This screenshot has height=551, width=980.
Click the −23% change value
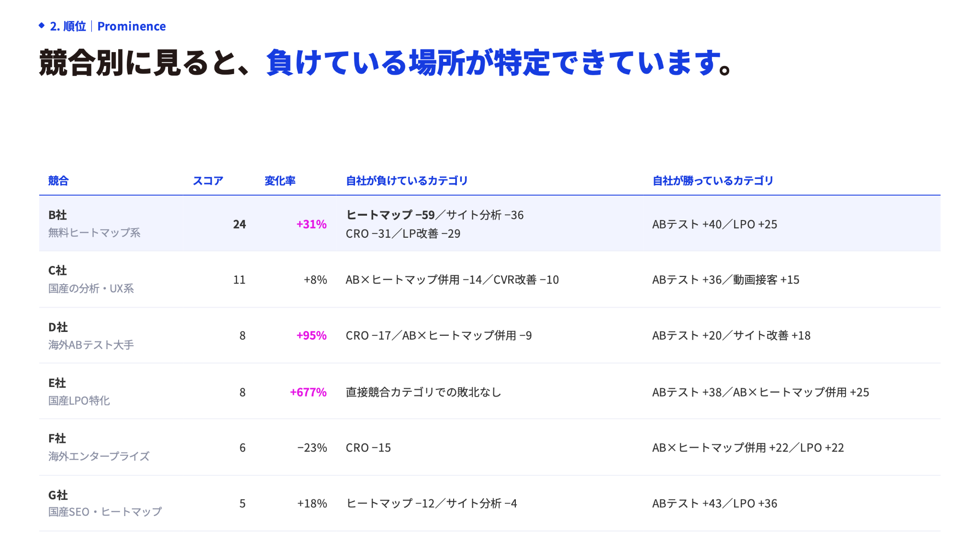(312, 448)
